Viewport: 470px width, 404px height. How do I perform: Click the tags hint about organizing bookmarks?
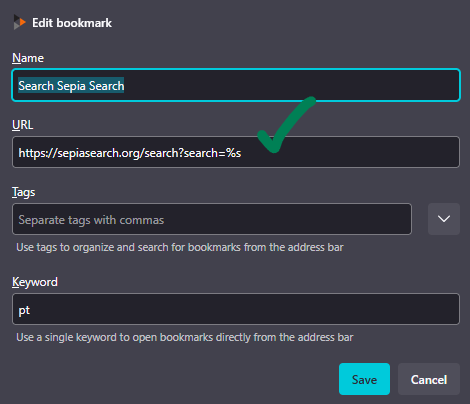(x=180, y=247)
